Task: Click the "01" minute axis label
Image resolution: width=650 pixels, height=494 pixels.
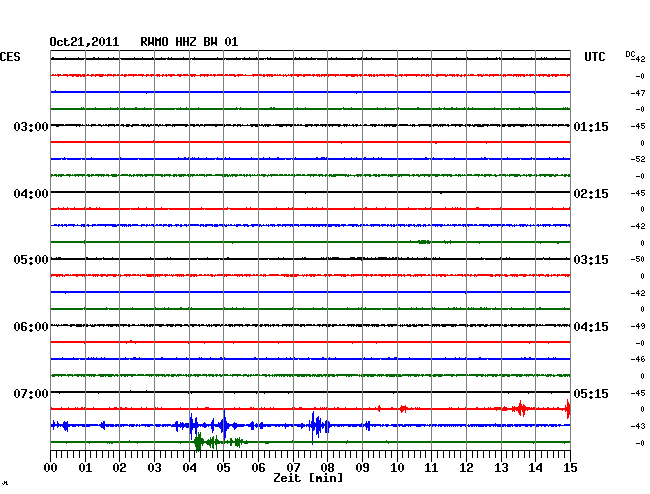Action: 85,468
